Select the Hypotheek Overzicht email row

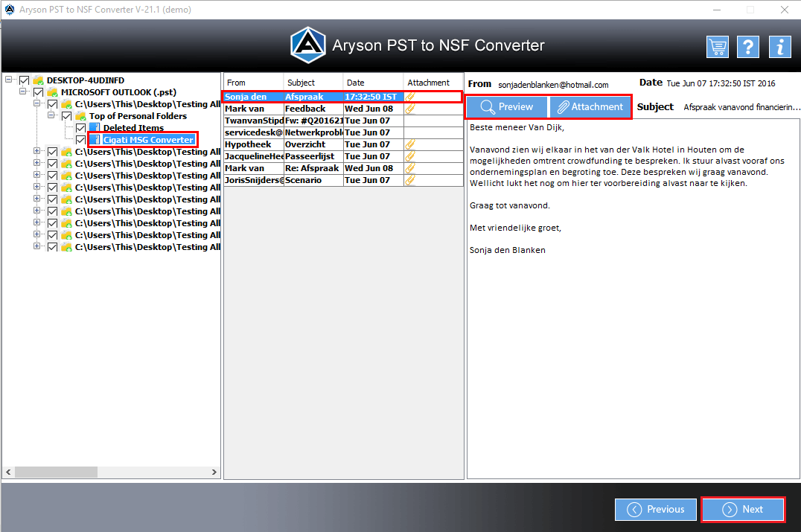[x=343, y=144]
